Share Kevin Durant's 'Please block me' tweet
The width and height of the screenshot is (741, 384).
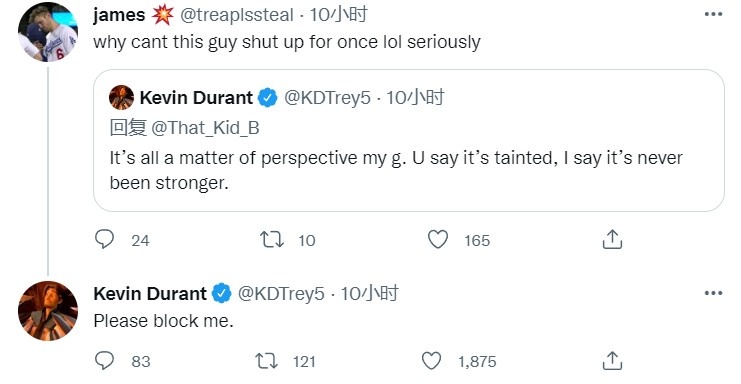[x=612, y=360]
